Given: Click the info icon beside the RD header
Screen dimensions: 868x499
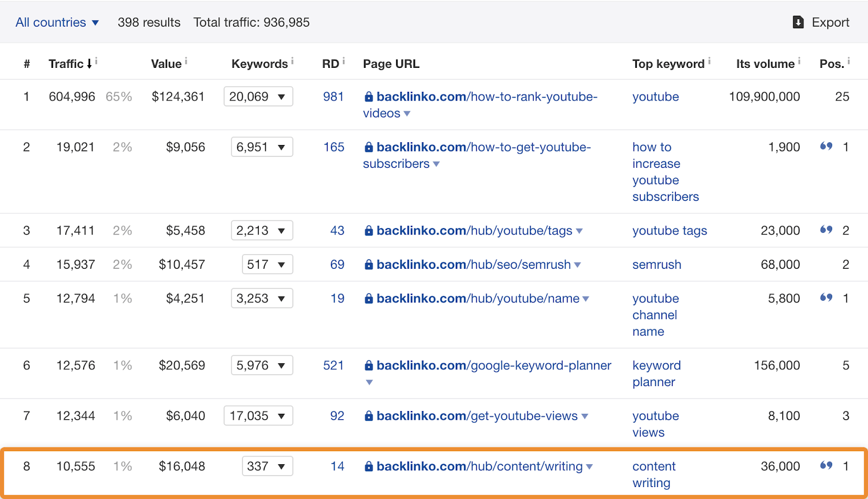Looking at the screenshot, I should click(343, 60).
